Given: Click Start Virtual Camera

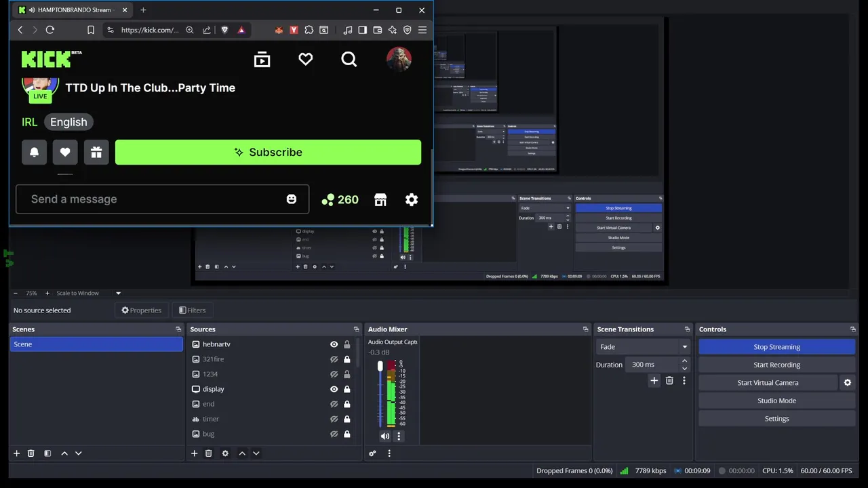Looking at the screenshot, I should point(768,383).
